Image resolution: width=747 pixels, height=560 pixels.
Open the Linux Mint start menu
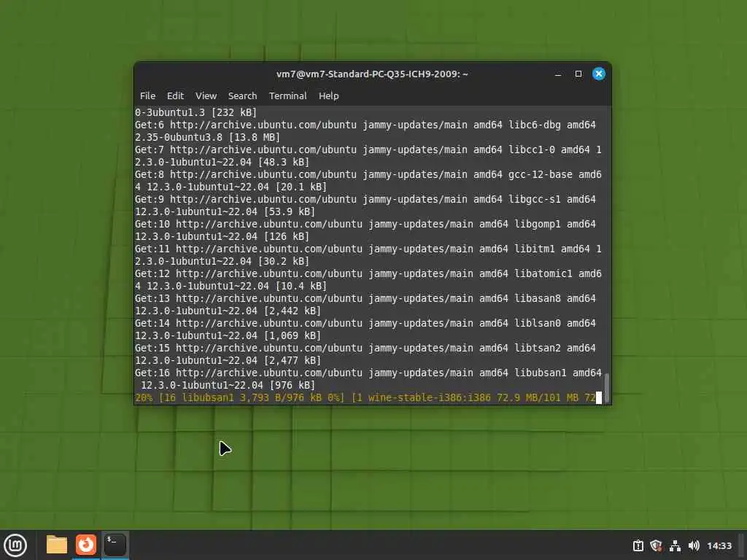[15, 545]
